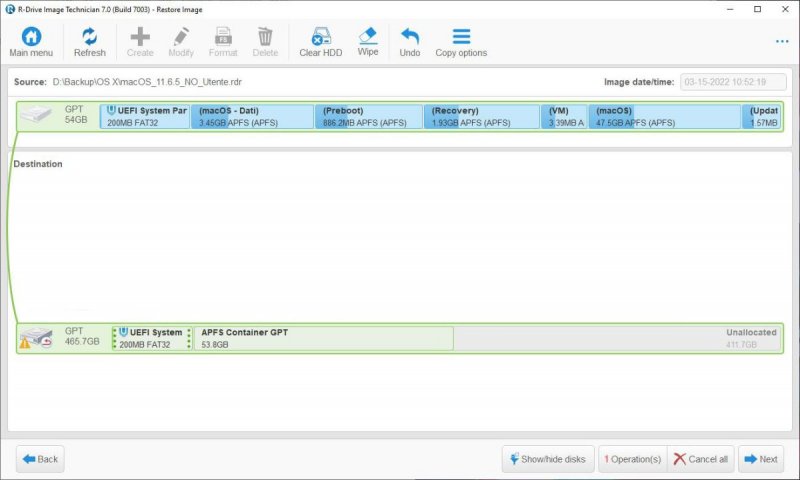
Task: Go to Main menu home icon
Action: [x=31, y=42]
